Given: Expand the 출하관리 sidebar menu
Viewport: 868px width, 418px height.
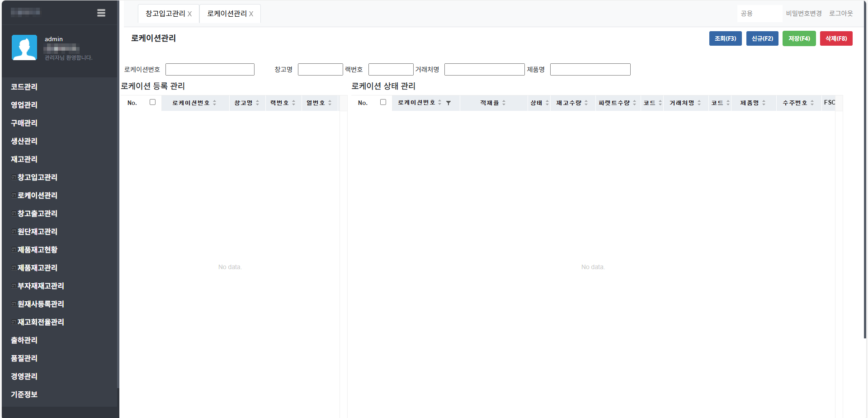Looking at the screenshot, I should click(x=24, y=340).
